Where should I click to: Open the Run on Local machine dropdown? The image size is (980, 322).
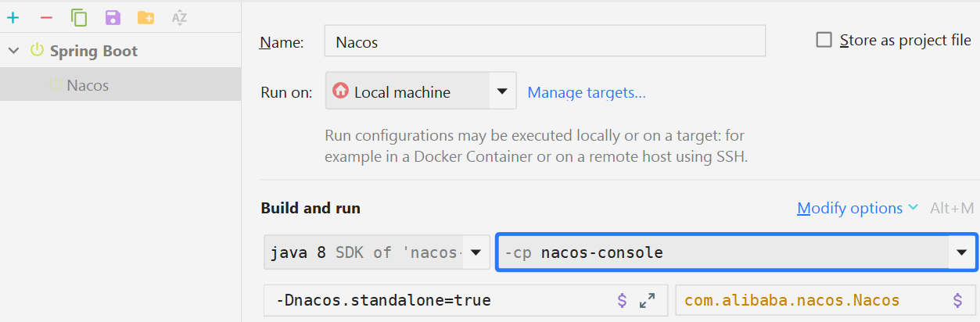pos(502,92)
